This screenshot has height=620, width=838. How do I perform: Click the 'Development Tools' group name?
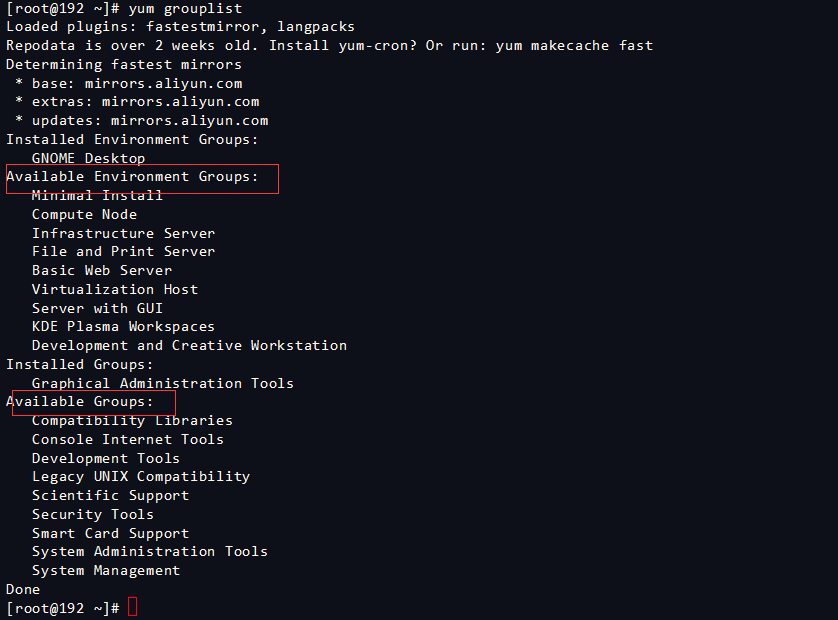tap(106, 458)
